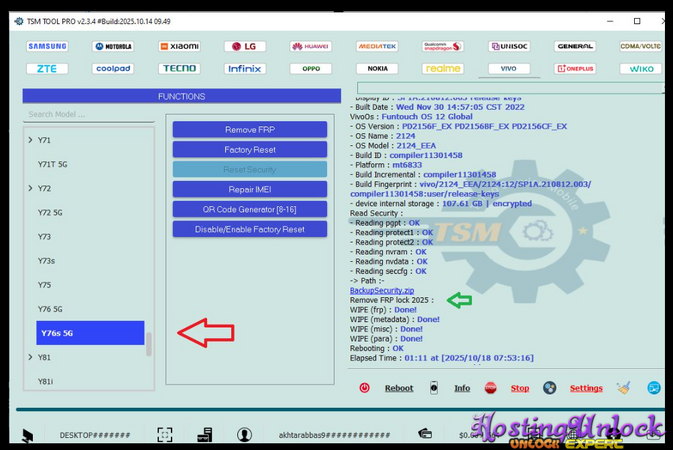Click the Search Model input field
The width and height of the screenshot is (673, 450).
click(88, 114)
